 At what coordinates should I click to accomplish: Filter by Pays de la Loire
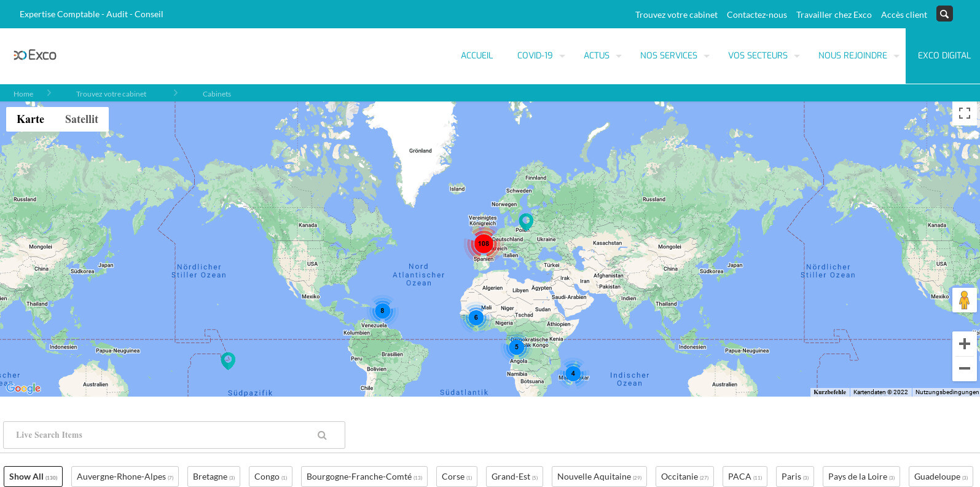(861, 477)
